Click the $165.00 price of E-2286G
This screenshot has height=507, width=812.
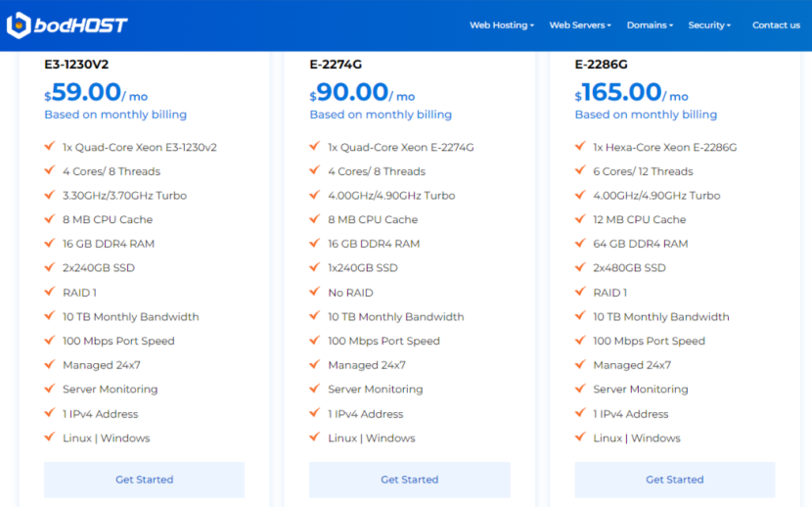(620, 93)
